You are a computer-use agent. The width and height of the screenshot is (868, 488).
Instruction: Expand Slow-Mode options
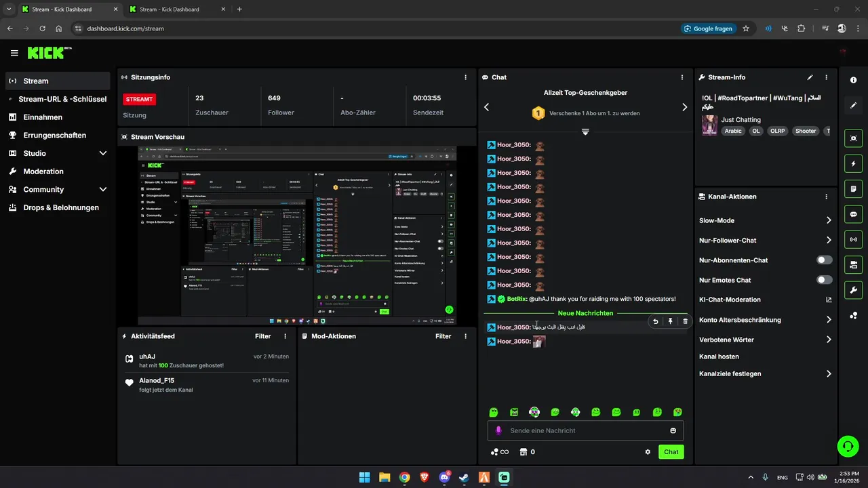pyautogui.click(x=829, y=220)
